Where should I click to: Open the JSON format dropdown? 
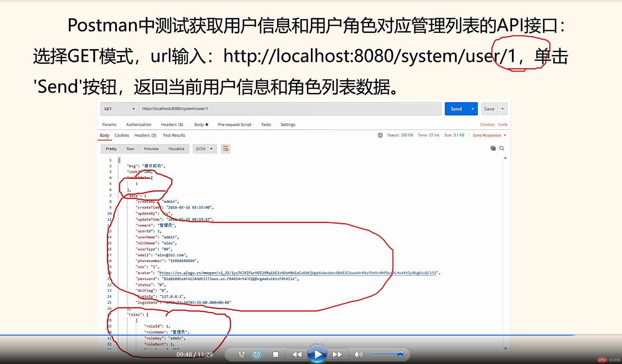(x=205, y=149)
